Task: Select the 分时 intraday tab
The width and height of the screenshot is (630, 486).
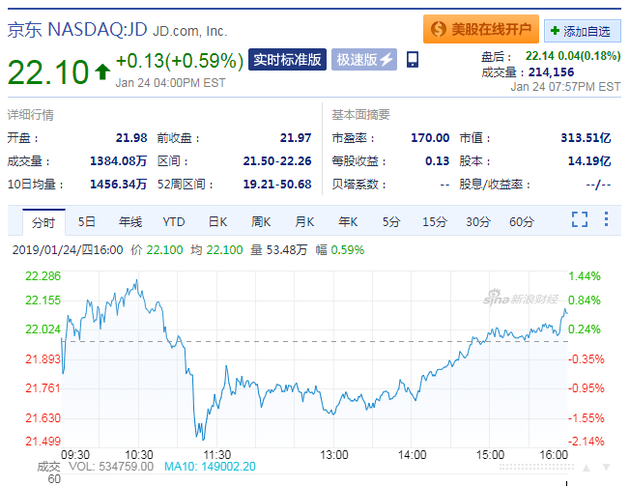Action: click(x=43, y=222)
